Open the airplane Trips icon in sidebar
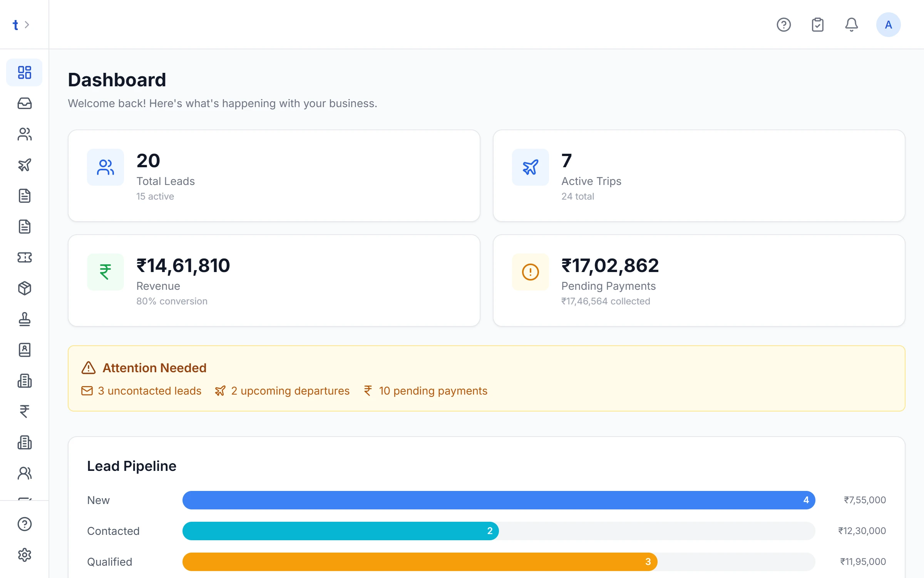Screen dimensions: 924x578 point(24,165)
